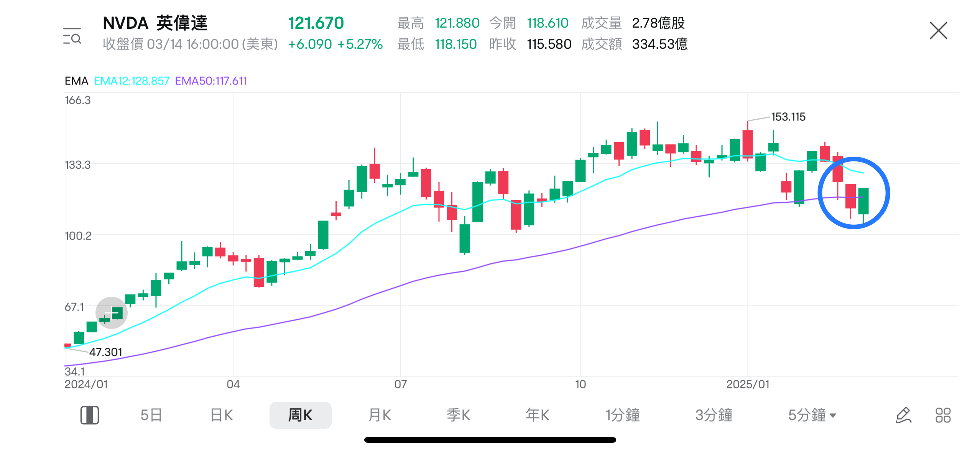Toggle the EMA50 indicator label
The height and width of the screenshot is (452, 980).
(x=213, y=81)
